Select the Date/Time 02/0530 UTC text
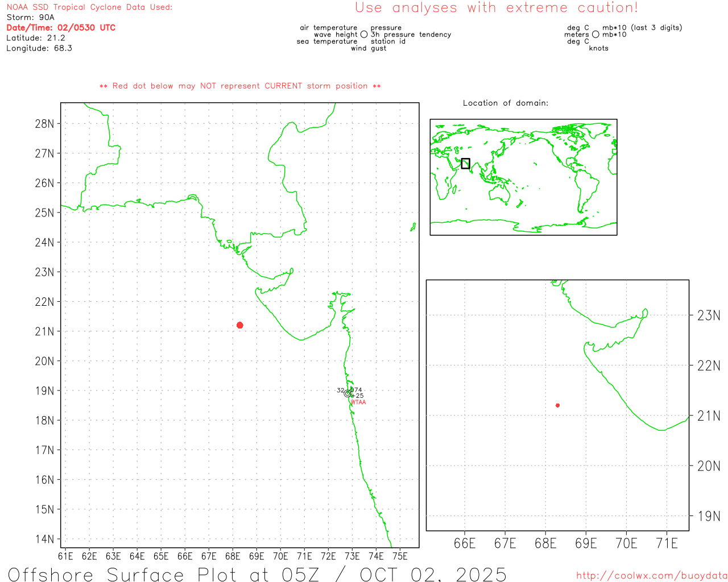The width and height of the screenshot is (728, 582). pyautogui.click(x=61, y=28)
